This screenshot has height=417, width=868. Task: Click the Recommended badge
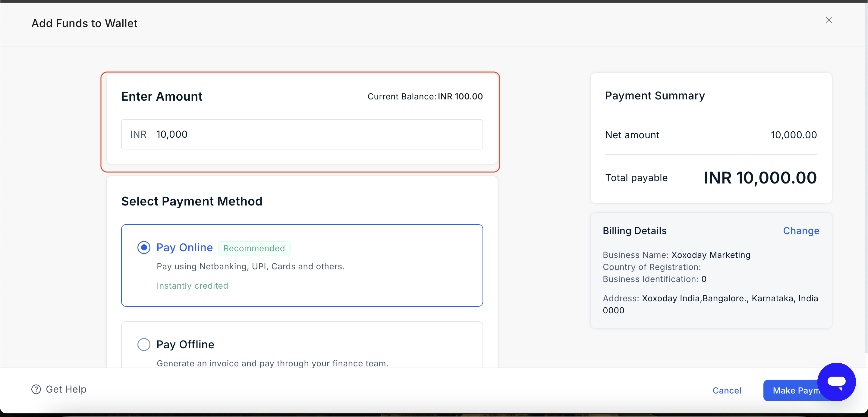[x=254, y=248]
